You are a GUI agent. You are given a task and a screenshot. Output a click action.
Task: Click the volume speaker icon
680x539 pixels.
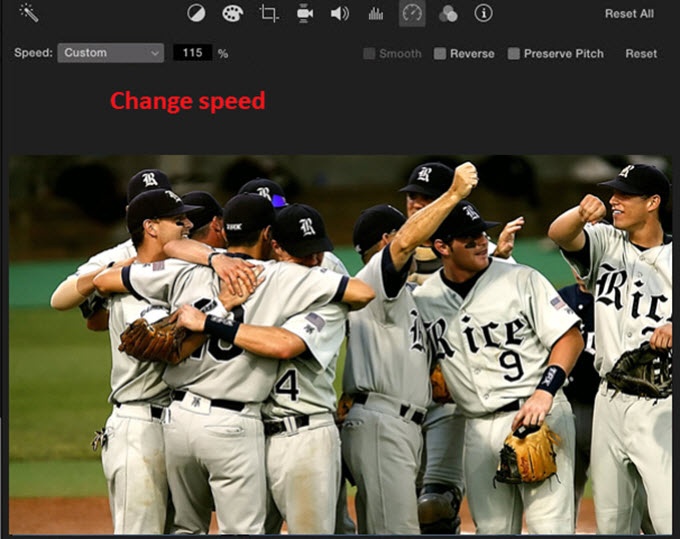(339, 13)
